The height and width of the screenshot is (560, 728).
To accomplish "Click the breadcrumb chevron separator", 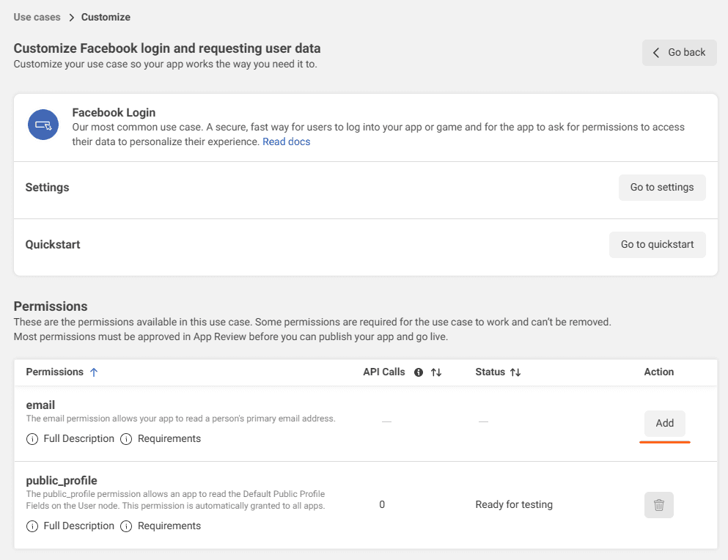I will click(72, 18).
